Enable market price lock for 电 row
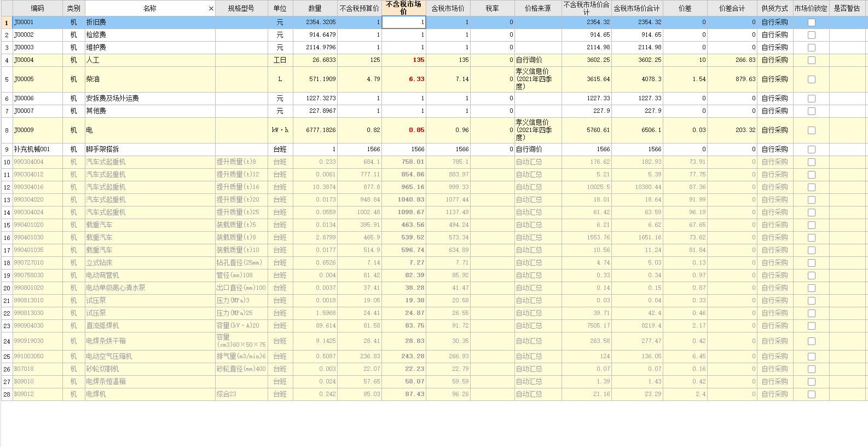Viewport: 868px width, 447px height. 812,130
